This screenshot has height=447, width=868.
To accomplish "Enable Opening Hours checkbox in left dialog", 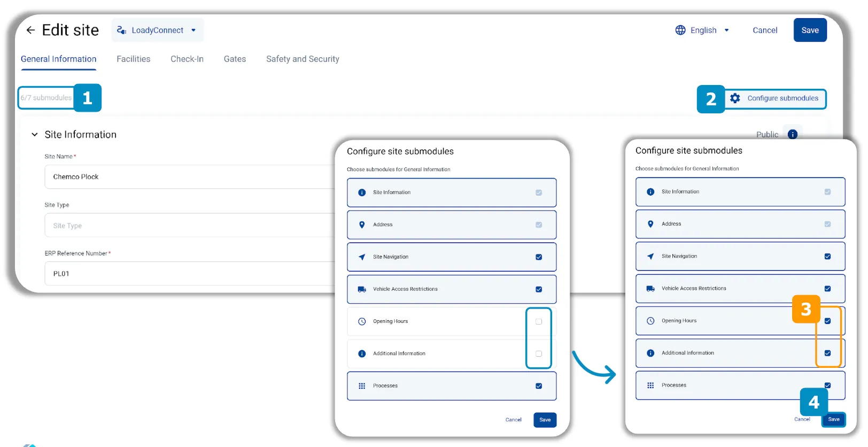I will tap(539, 321).
